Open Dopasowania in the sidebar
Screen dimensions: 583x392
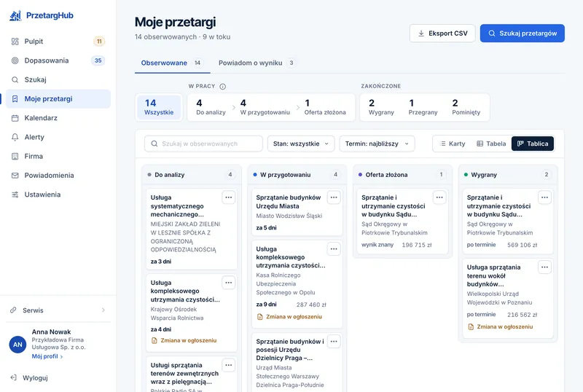(58, 60)
